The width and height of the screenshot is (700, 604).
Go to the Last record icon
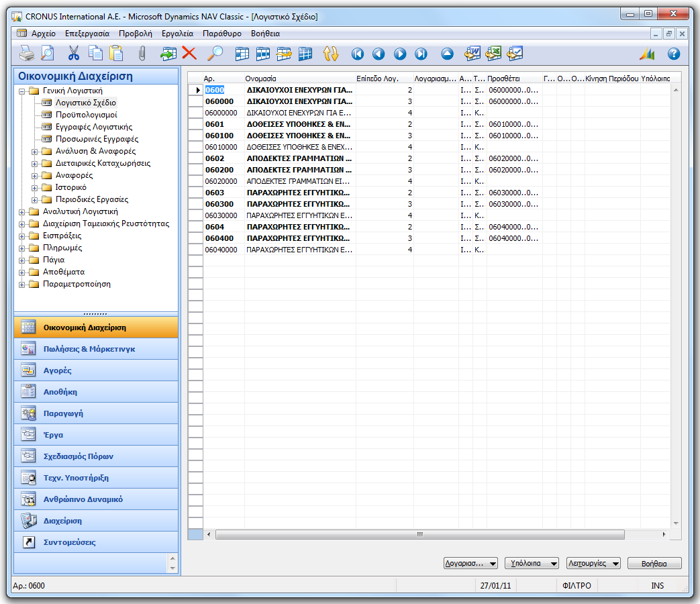421,54
